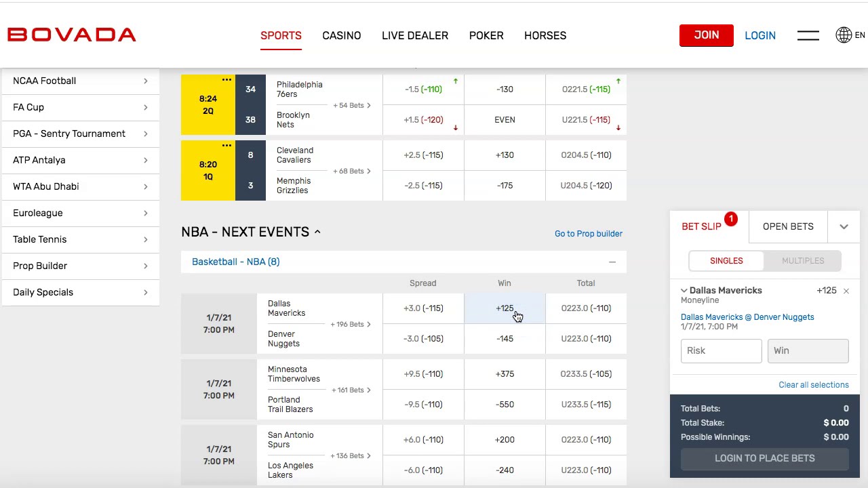Open the Casino tab

(341, 35)
